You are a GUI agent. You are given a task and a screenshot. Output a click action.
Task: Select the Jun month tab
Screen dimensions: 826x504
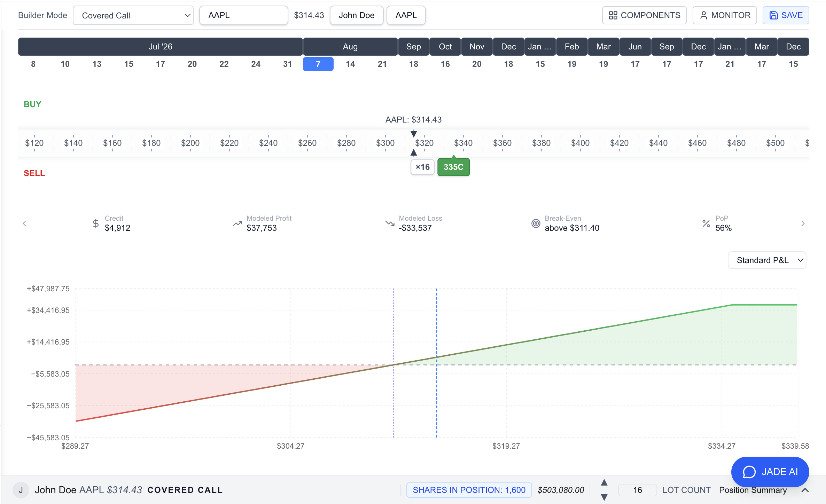[x=635, y=47]
